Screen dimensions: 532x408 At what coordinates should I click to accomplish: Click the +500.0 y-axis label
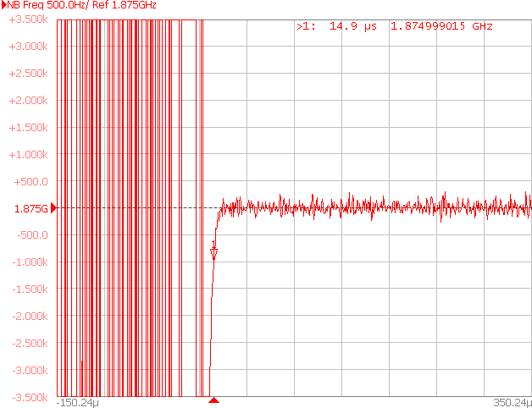pyautogui.click(x=32, y=181)
